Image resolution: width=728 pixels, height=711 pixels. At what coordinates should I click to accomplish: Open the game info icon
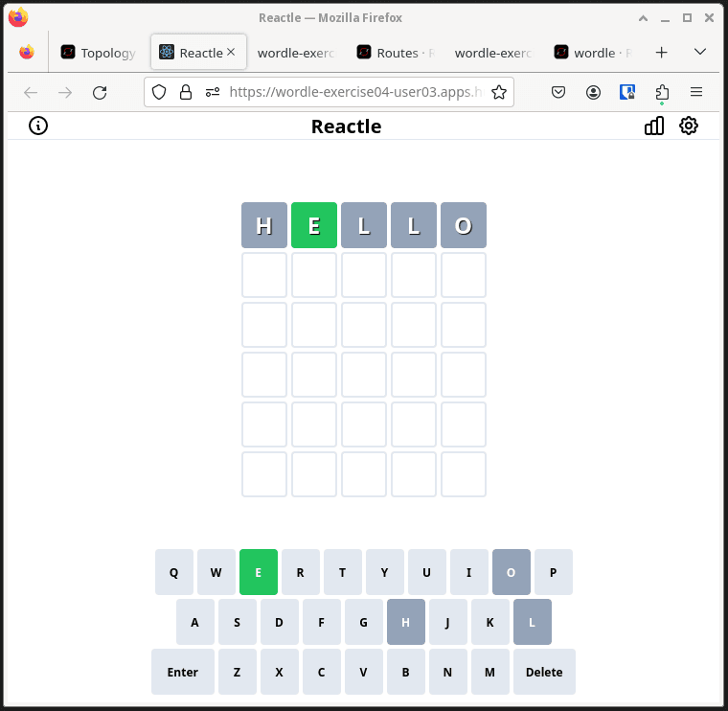[38, 126]
